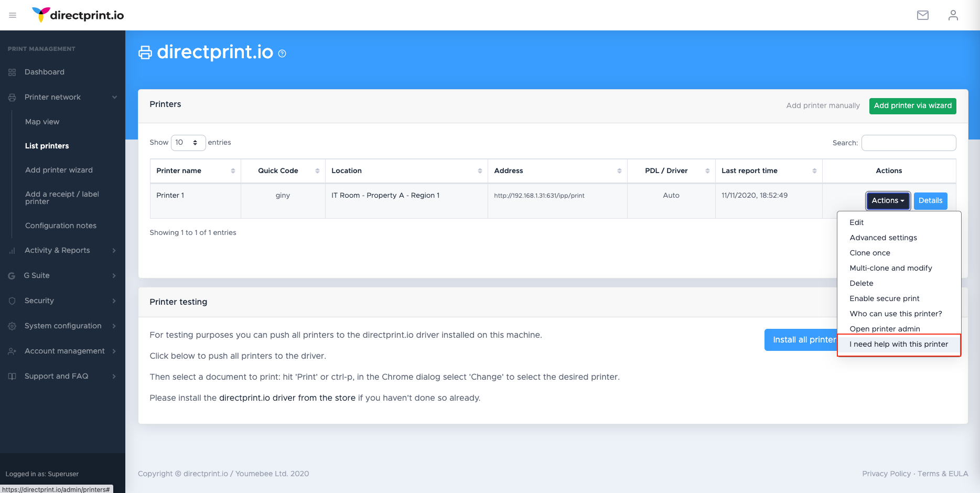The width and height of the screenshot is (980, 493).
Task: Collapse the Printer network section chevron
Action: click(x=114, y=97)
